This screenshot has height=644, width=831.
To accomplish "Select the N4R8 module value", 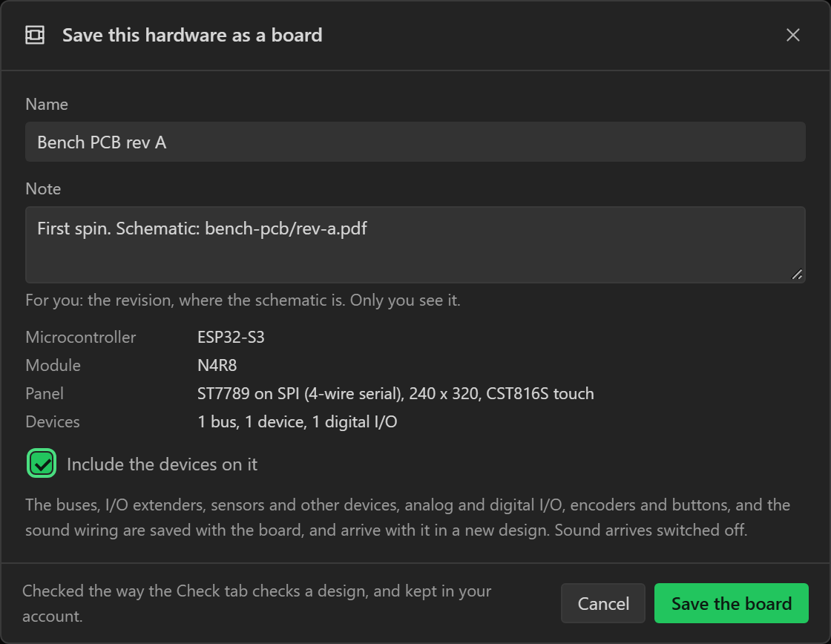I will coord(217,365).
